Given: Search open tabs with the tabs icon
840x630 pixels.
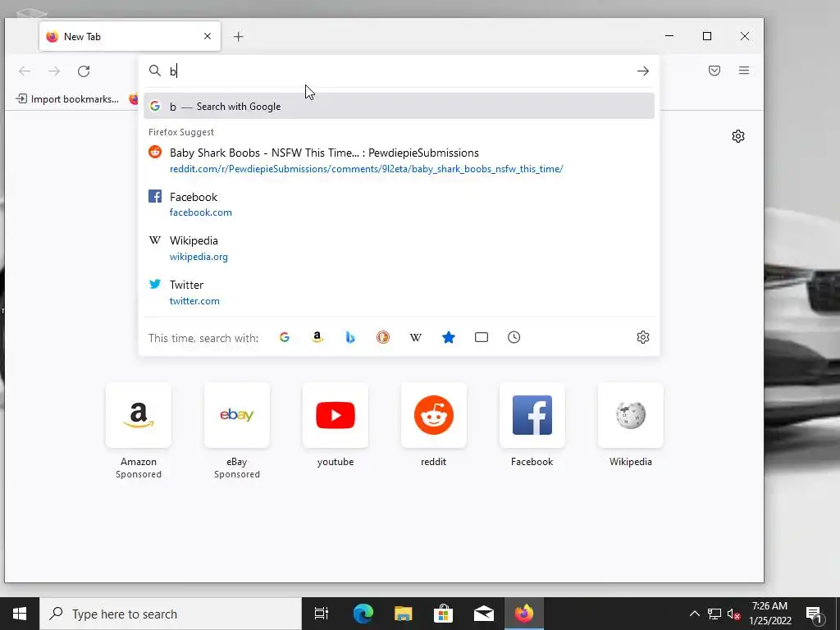Looking at the screenshot, I should click(x=481, y=337).
